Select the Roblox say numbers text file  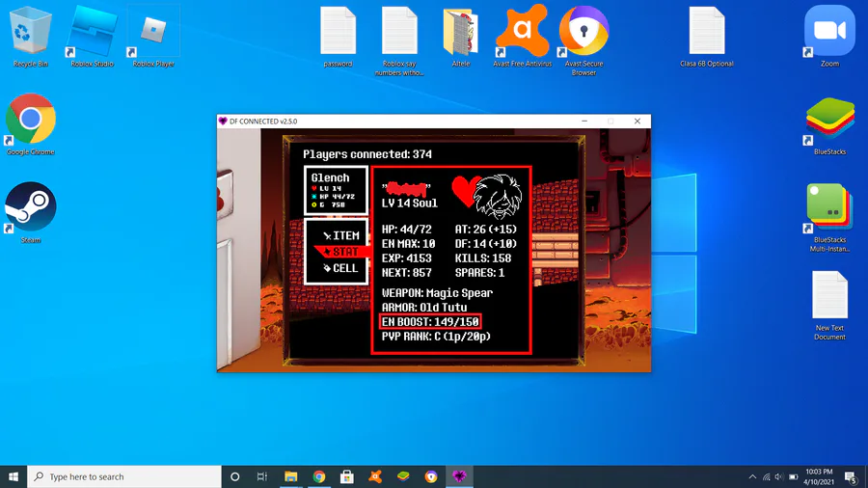pyautogui.click(x=399, y=40)
